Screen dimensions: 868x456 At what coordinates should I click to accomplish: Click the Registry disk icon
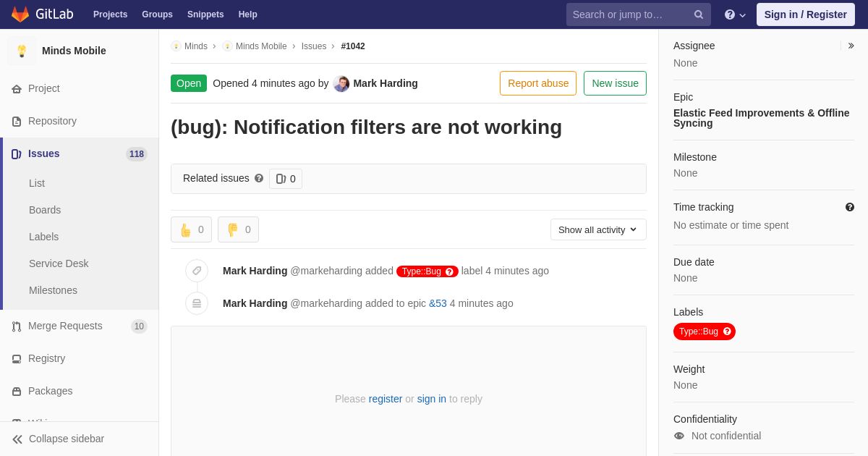17,359
